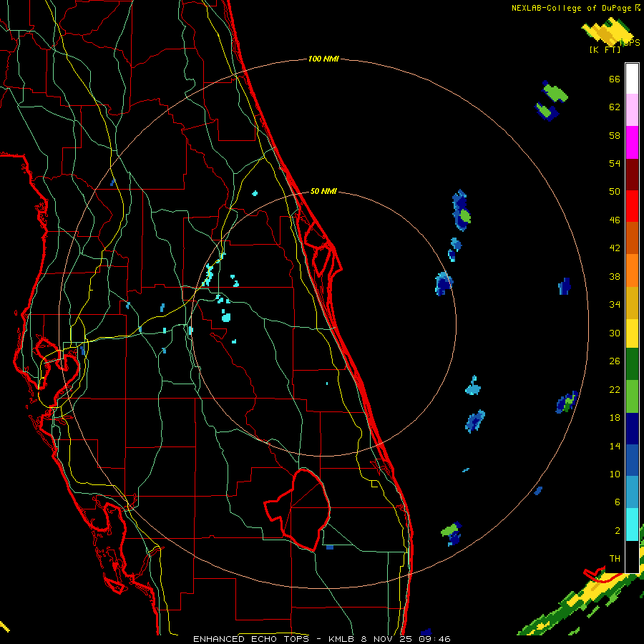644x644 pixels.
Task: Pick the dark green legend swatch
Action: click(x=632, y=364)
